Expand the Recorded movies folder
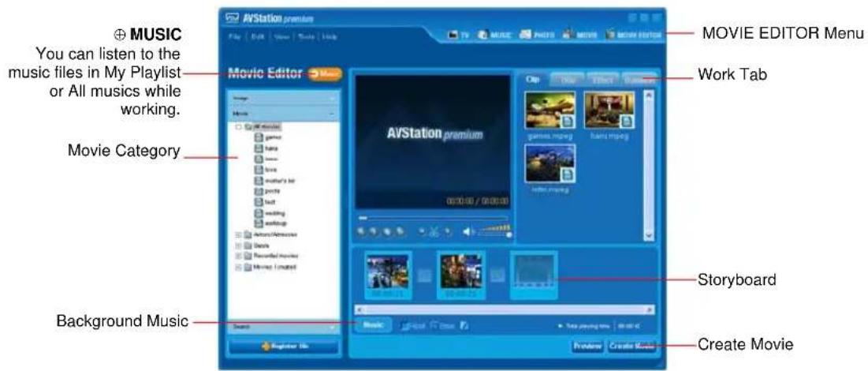 238,257
